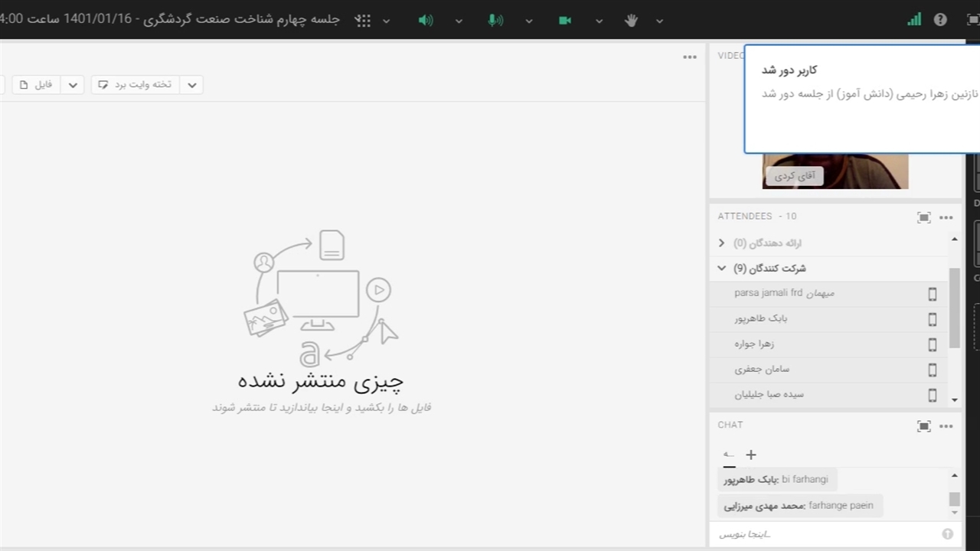The image size is (980, 551).
Task: Open the Attendees panel options menu
Action: click(x=946, y=217)
